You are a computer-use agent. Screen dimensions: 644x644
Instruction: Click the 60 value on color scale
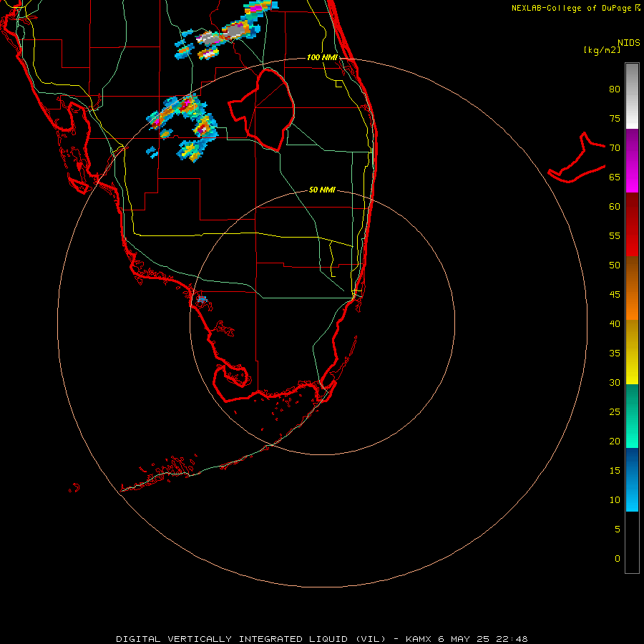click(615, 207)
